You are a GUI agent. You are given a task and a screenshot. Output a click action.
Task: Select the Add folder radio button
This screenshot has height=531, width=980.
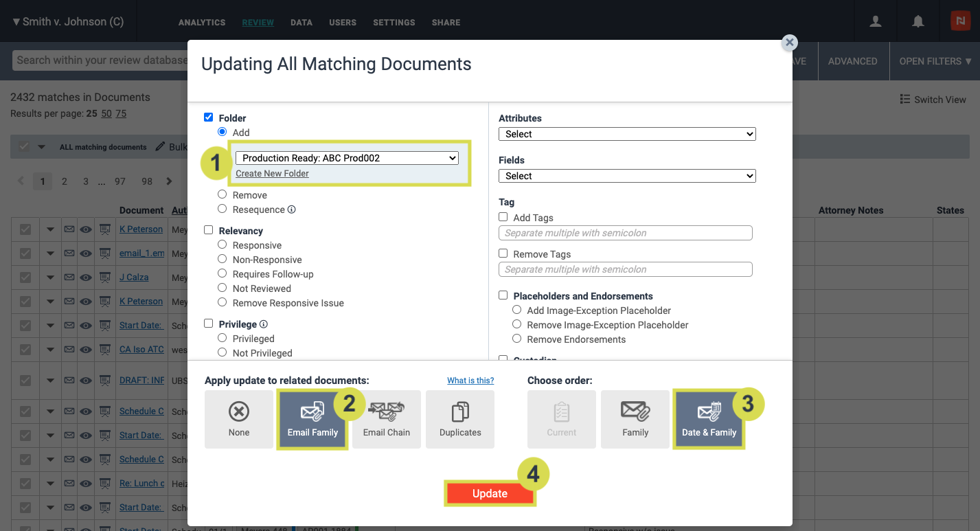click(x=223, y=132)
